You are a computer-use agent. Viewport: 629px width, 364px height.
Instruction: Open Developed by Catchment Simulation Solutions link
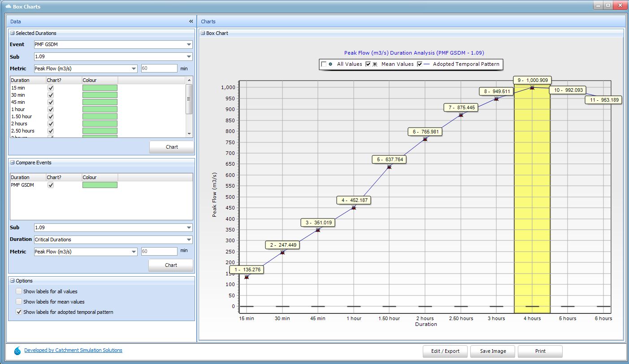click(73, 350)
